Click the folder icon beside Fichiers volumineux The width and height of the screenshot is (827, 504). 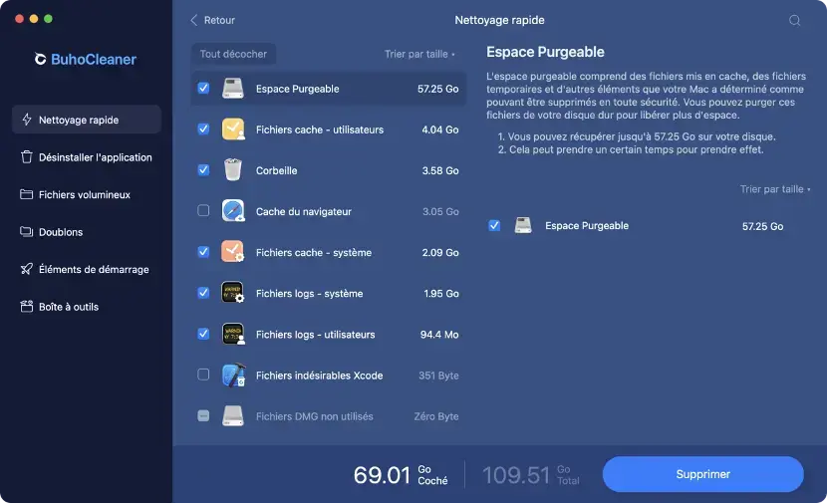26,194
